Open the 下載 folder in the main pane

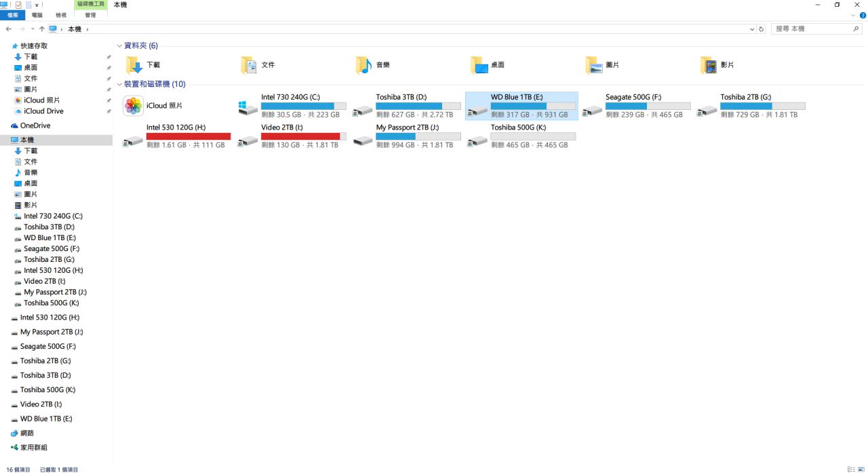(x=144, y=65)
